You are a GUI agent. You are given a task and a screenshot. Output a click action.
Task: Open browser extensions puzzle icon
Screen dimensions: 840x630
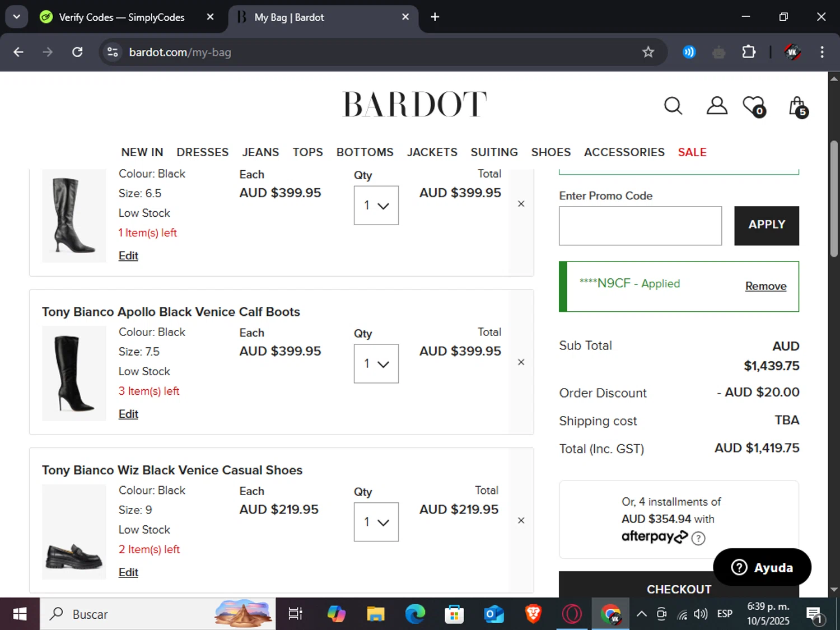(x=749, y=52)
